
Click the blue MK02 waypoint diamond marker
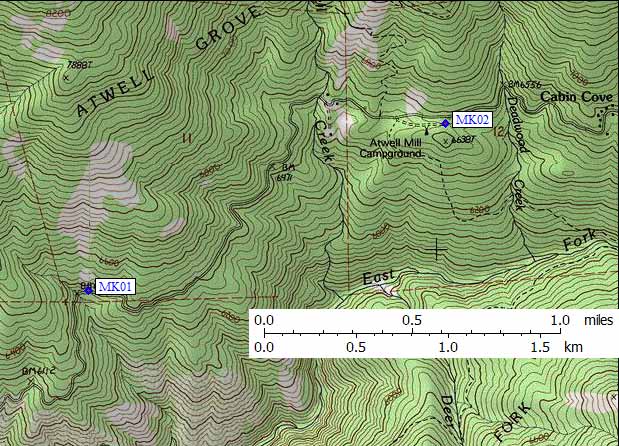[445, 123]
